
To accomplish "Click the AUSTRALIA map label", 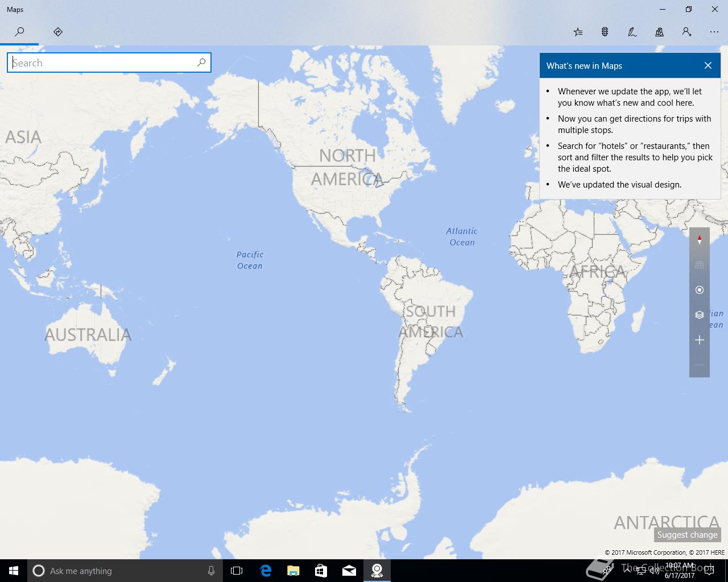I will pyautogui.click(x=88, y=335).
